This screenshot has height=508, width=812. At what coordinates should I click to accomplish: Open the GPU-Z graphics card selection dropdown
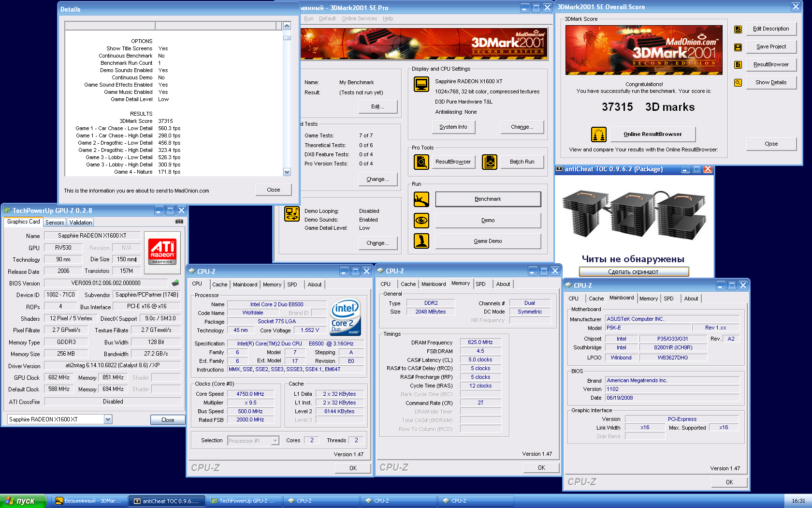tap(108, 419)
